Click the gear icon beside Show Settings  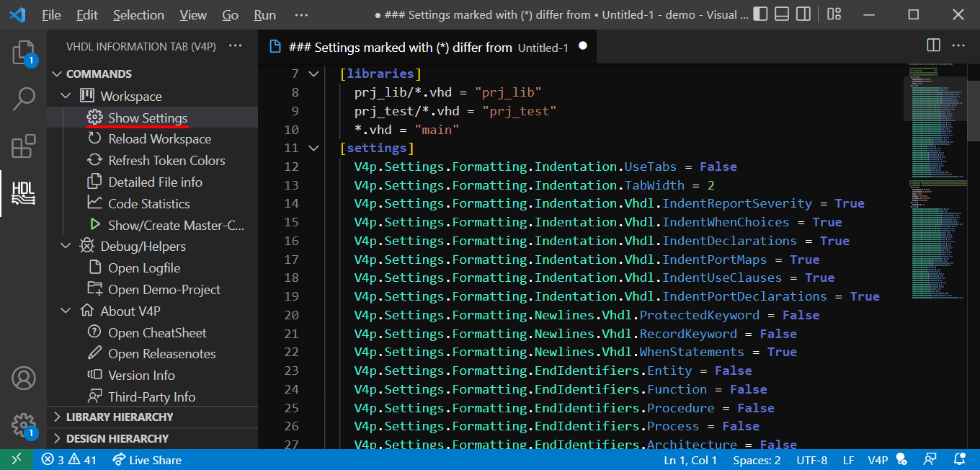click(94, 117)
